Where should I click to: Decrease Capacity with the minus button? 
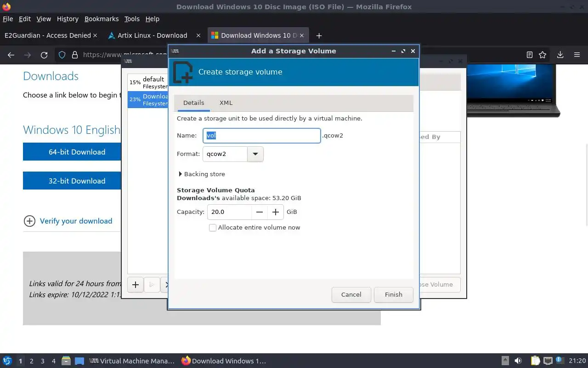260,212
